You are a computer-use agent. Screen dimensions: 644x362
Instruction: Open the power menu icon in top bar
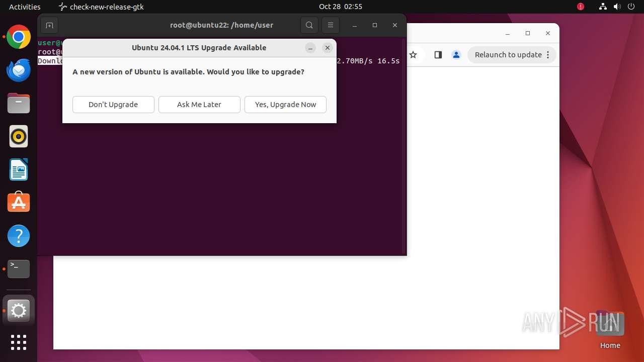pyautogui.click(x=632, y=7)
